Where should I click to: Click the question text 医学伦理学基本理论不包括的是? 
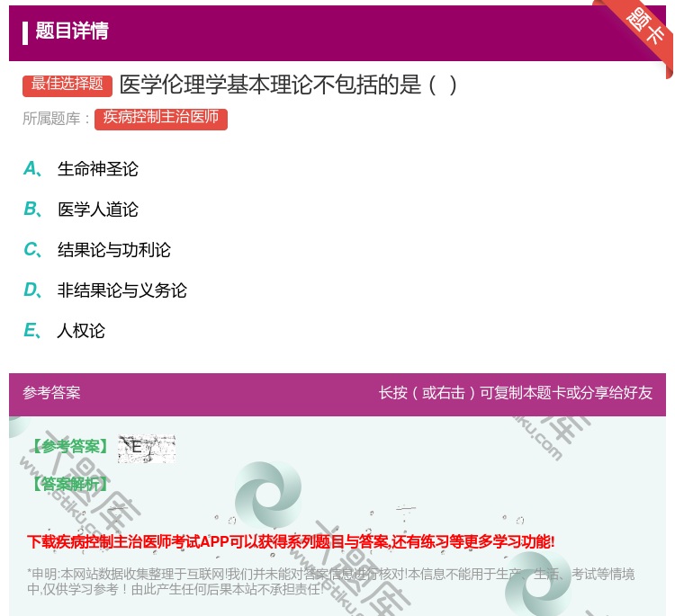click(x=288, y=85)
